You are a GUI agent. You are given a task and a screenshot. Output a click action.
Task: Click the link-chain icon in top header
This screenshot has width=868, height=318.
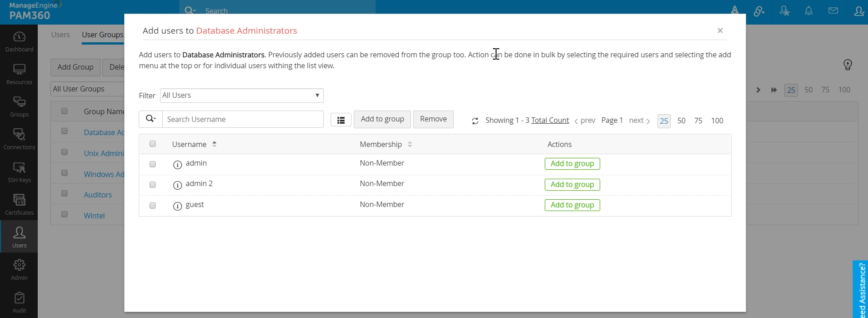[759, 11]
